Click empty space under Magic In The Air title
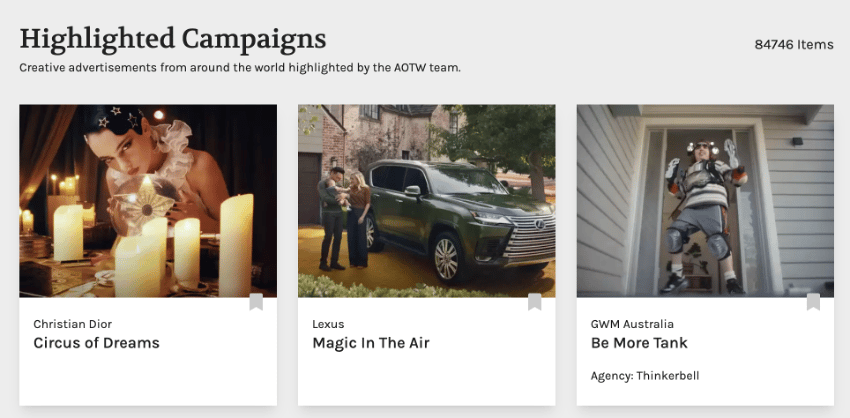This screenshot has height=418, width=850. (x=427, y=380)
